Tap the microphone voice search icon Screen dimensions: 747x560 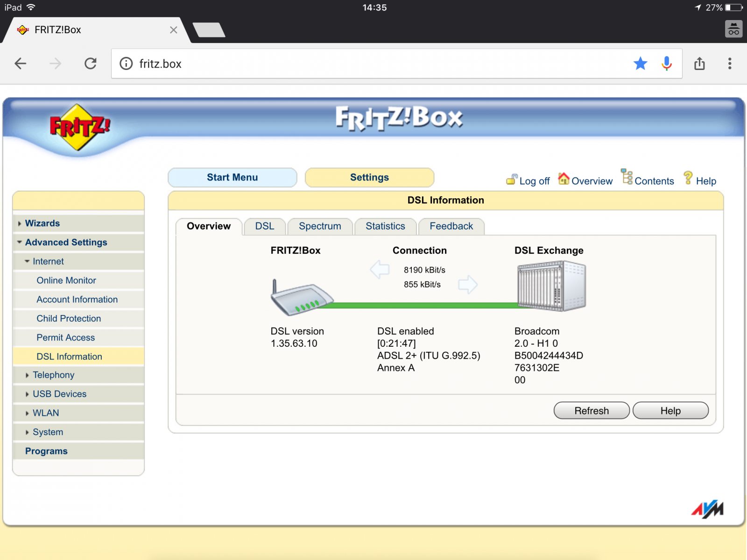[x=667, y=63]
